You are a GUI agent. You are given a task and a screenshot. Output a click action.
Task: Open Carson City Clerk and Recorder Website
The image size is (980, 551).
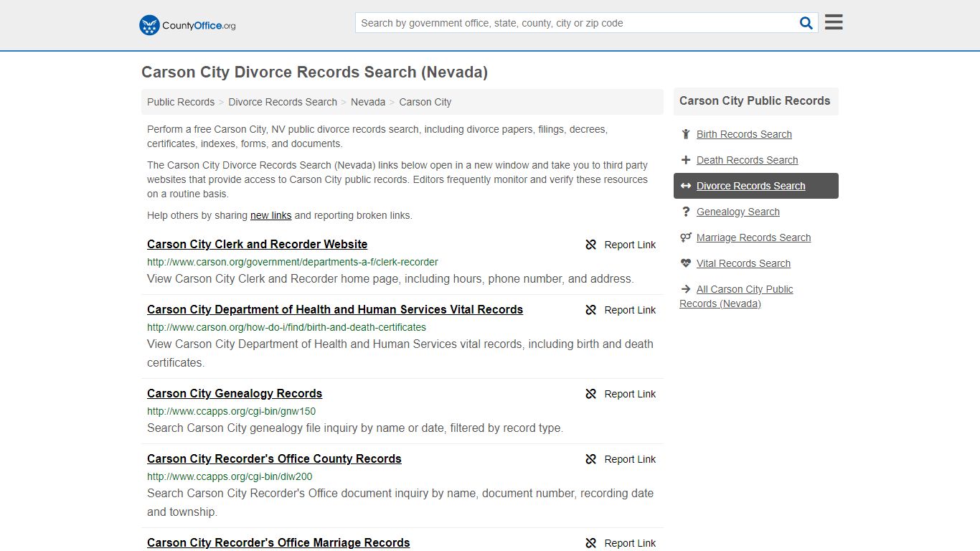click(258, 245)
